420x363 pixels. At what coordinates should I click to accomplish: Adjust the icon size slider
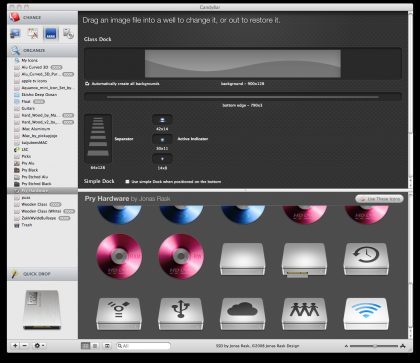[x=374, y=346]
